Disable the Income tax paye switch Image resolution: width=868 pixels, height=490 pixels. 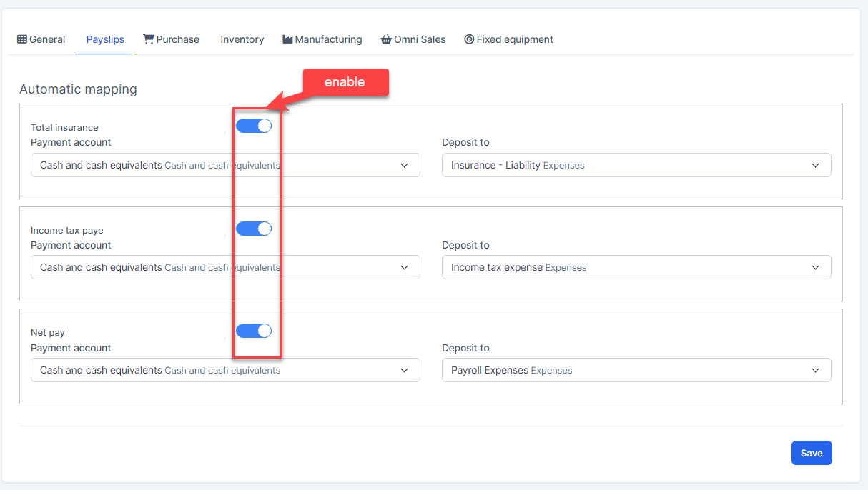click(x=254, y=229)
